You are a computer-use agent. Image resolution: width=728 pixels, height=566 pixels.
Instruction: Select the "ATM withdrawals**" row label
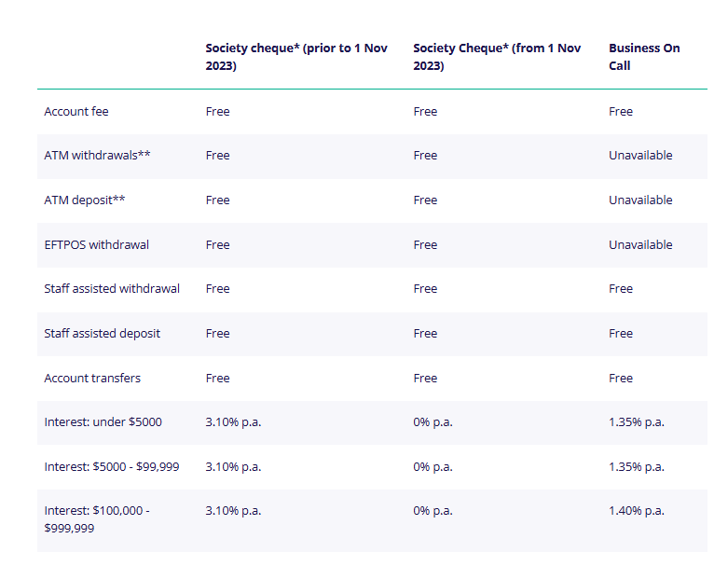pyautogui.click(x=97, y=156)
